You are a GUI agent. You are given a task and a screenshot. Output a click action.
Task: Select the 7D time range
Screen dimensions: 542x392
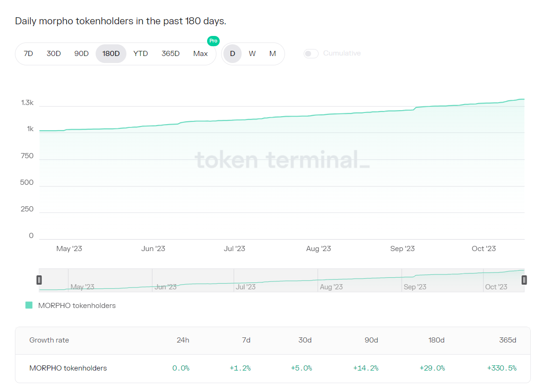[x=28, y=54]
